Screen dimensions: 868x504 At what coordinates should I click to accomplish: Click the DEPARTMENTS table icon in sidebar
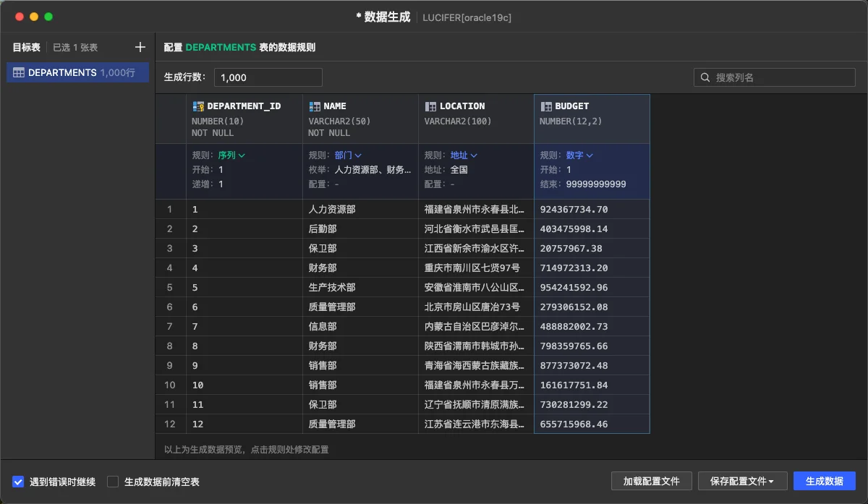19,72
